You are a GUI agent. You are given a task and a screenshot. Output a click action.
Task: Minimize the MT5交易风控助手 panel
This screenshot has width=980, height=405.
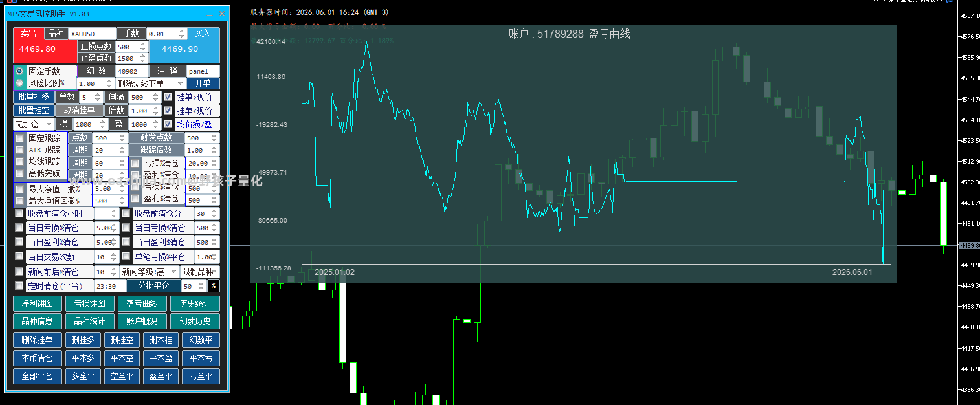pyautogui.click(x=209, y=14)
